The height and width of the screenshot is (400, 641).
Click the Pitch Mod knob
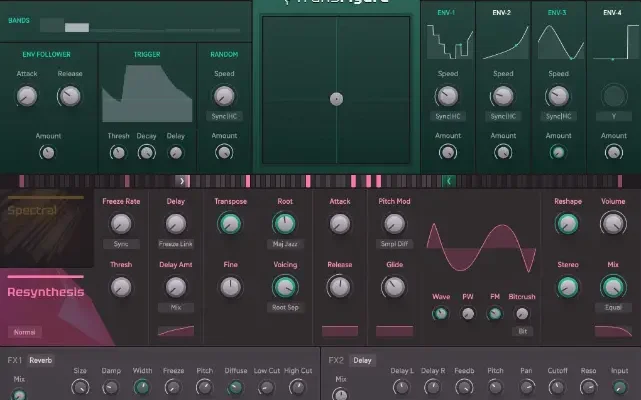tap(394, 223)
